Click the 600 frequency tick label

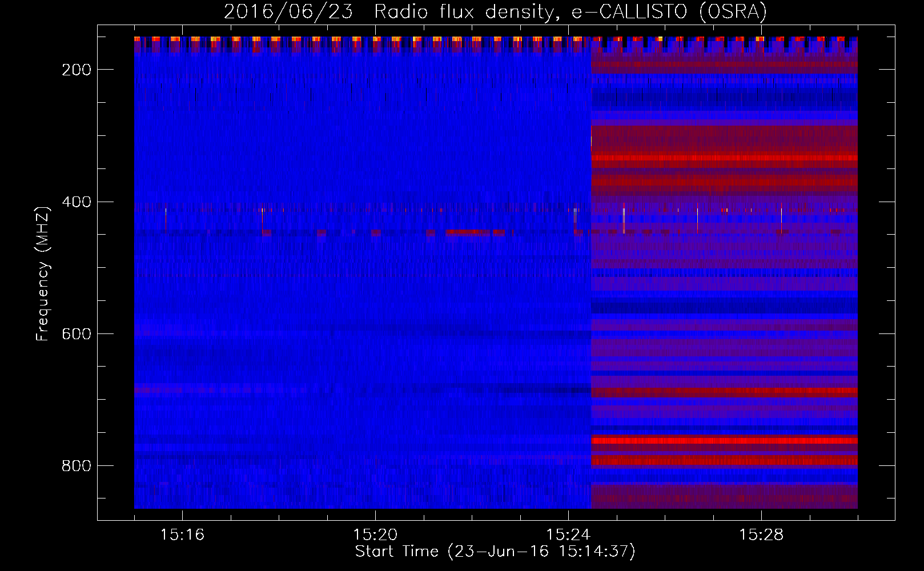click(x=77, y=334)
